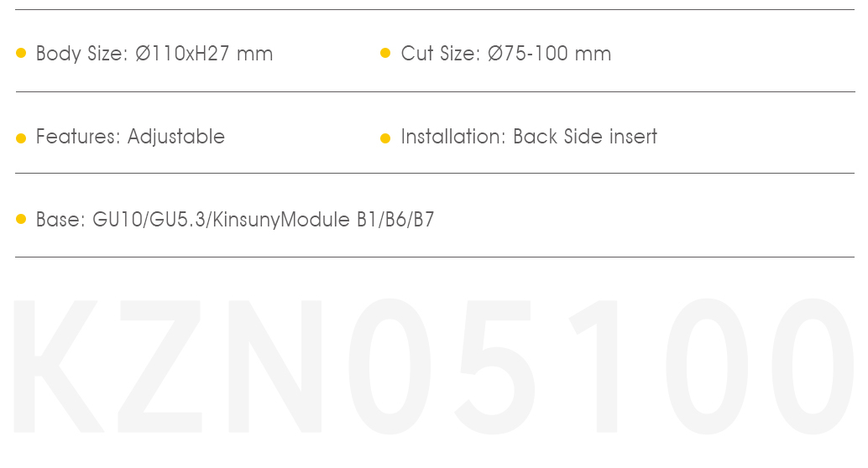Click the large watermark letter K
868x468 pixels.
coord(59,367)
